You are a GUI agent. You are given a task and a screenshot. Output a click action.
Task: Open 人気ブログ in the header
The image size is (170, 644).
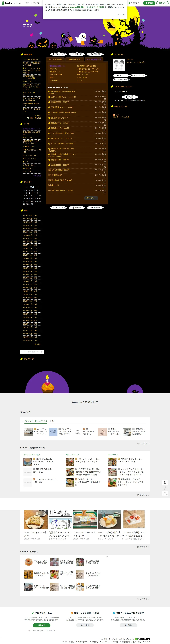pos(133,3)
